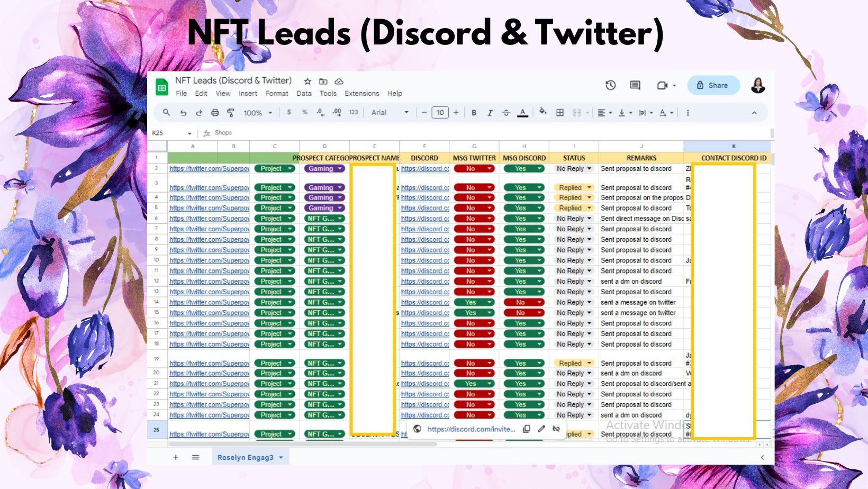Undo the last action
The image size is (868, 489).
[183, 113]
